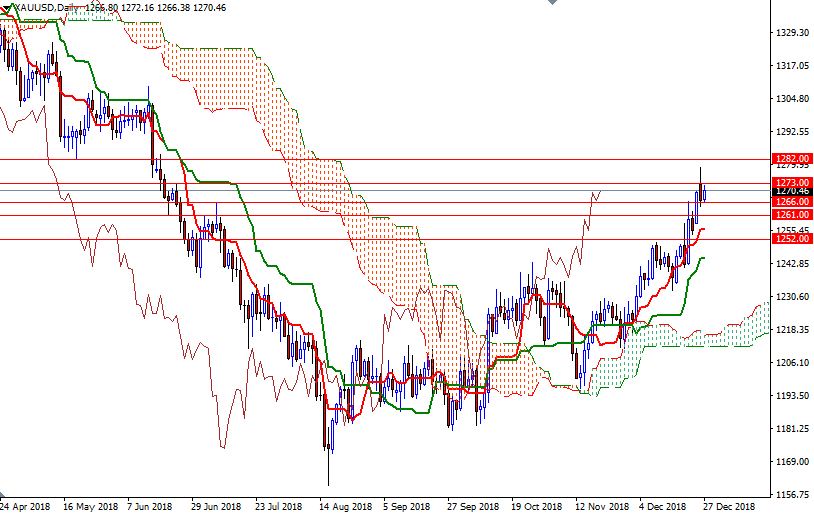Click the 24 Apr 2018 date label
This screenshot has height=514, width=814.
(x=25, y=506)
